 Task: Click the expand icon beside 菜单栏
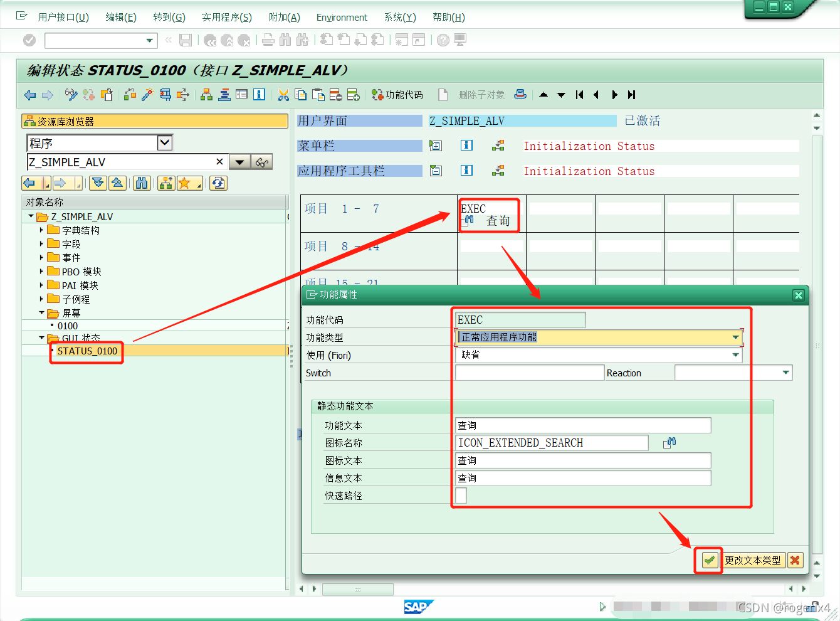click(x=436, y=146)
